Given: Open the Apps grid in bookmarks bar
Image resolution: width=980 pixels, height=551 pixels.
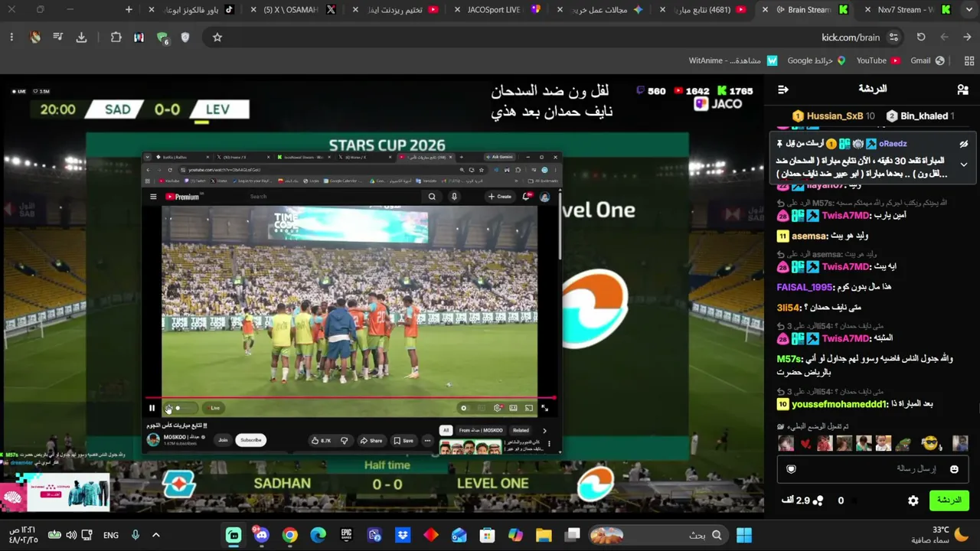Looking at the screenshot, I should coord(969,60).
